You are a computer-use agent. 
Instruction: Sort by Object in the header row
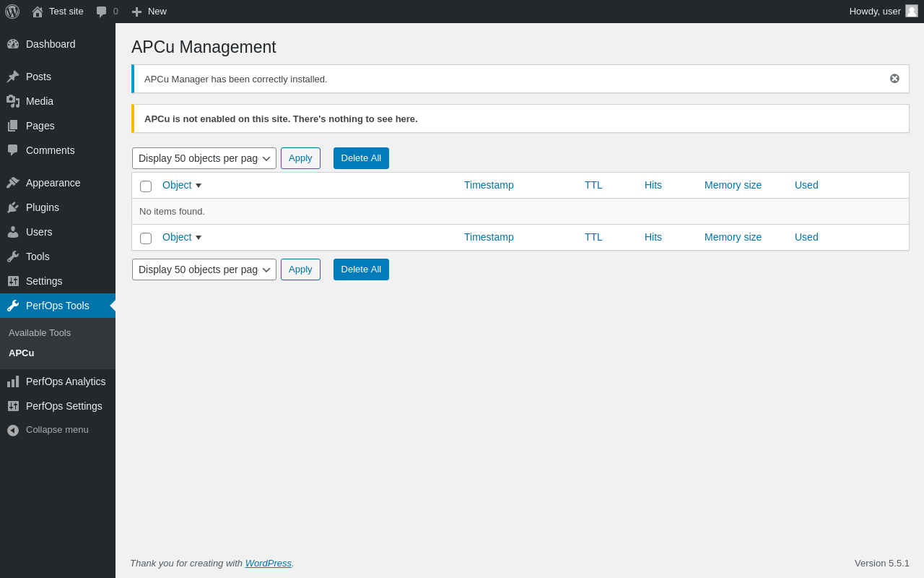(182, 185)
